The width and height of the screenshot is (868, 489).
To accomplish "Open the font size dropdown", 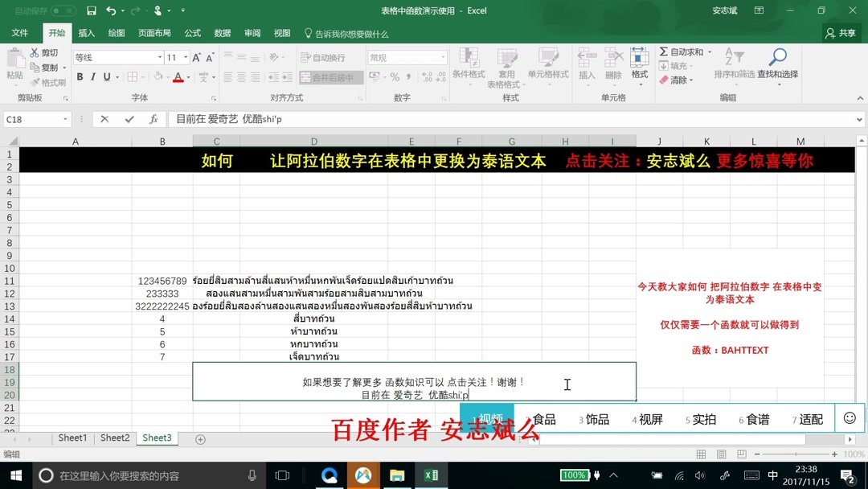I will (170, 57).
